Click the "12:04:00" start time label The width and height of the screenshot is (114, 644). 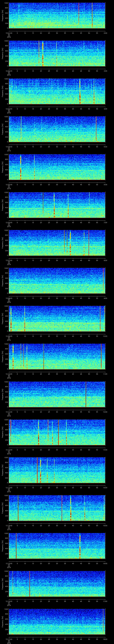(x=9, y=147)
